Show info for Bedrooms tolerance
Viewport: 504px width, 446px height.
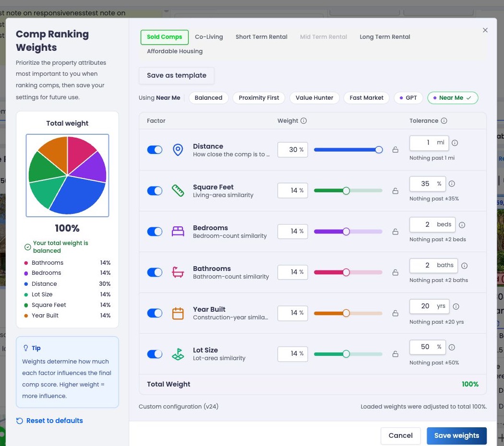462,225
